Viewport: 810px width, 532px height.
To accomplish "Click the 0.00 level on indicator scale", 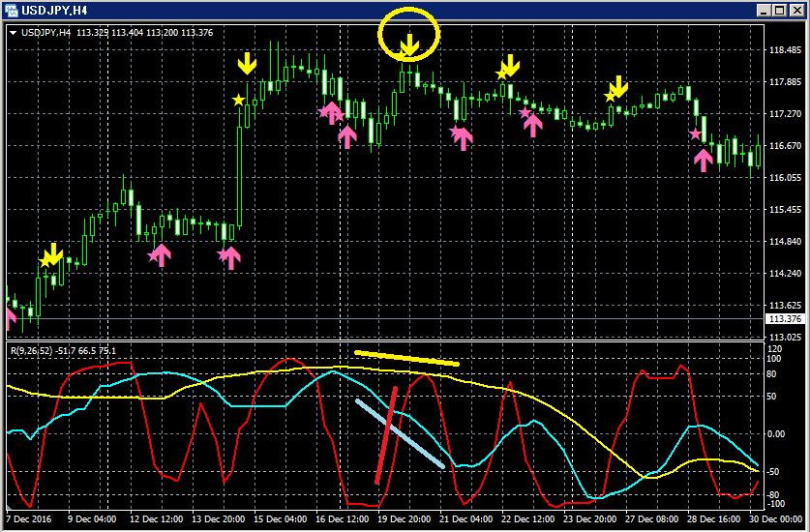I will (776, 434).
